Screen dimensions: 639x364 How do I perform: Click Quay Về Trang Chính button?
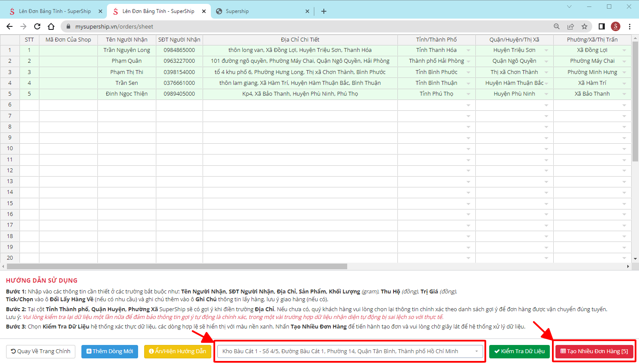click(x=41, y=351)
